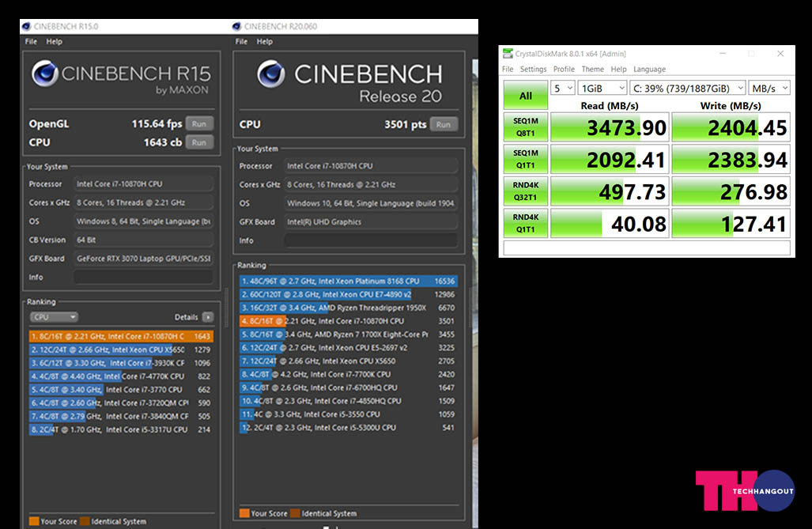Select the Core i5-3317U ranking row in R15
The width and height of the screenshot is (812, 529).
coord(121,429)
